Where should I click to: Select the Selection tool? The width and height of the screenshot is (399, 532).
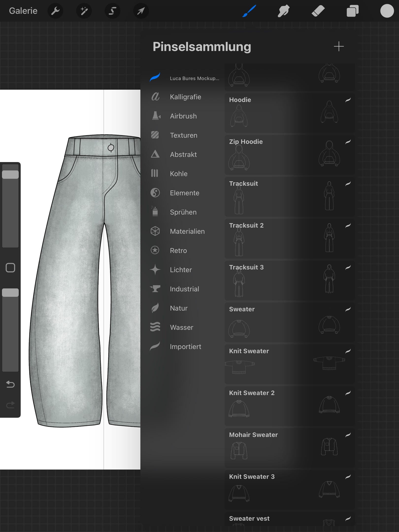[x=112, y=11]
